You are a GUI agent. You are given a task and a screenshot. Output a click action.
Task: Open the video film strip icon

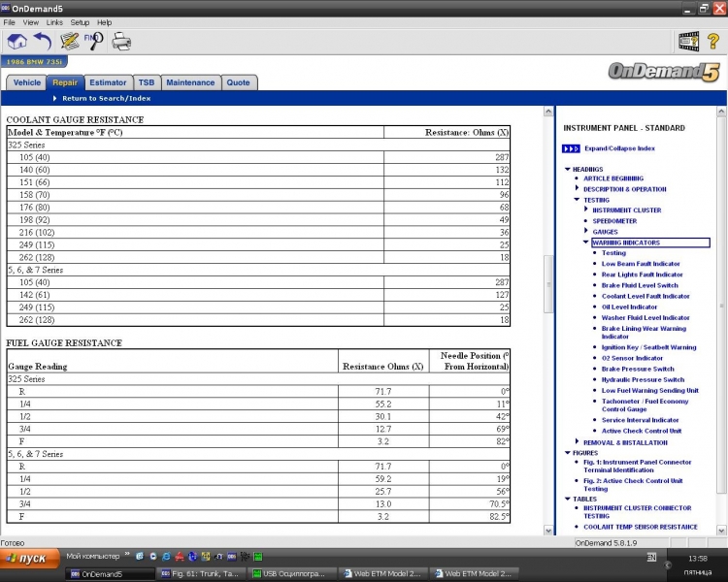pos(688,41)
